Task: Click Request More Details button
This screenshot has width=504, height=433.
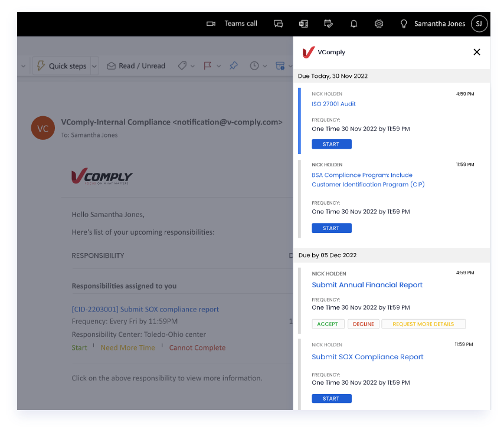Action: tap(423, 324)
